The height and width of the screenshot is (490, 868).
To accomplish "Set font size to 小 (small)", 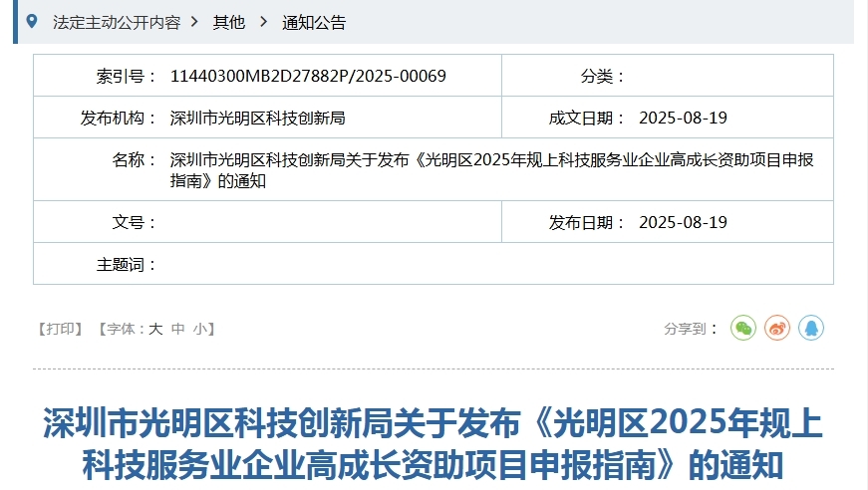I will [x=199, y=329].
